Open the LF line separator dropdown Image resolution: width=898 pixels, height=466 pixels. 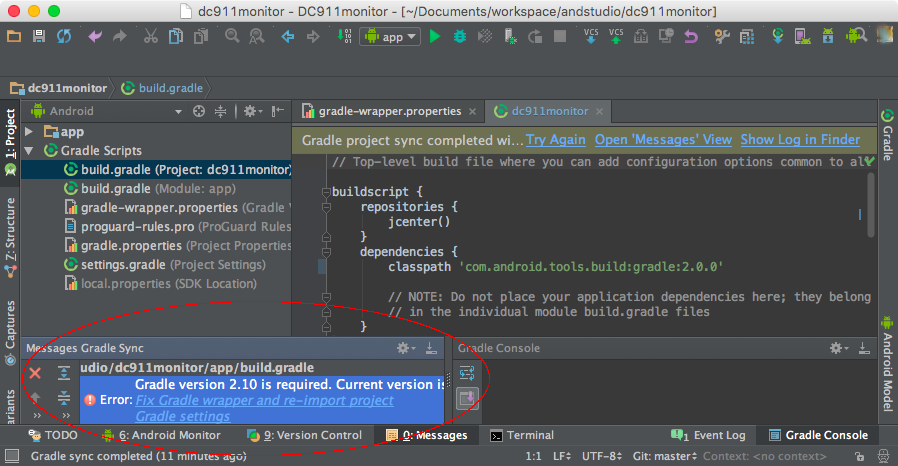click(562, 456)
